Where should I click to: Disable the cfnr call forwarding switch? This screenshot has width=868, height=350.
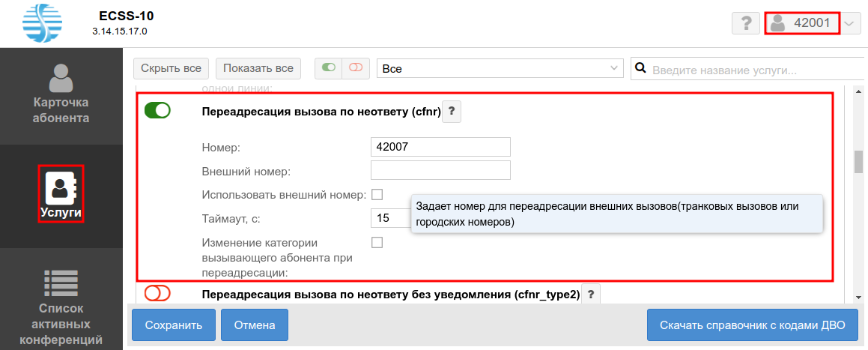[157, 111]
